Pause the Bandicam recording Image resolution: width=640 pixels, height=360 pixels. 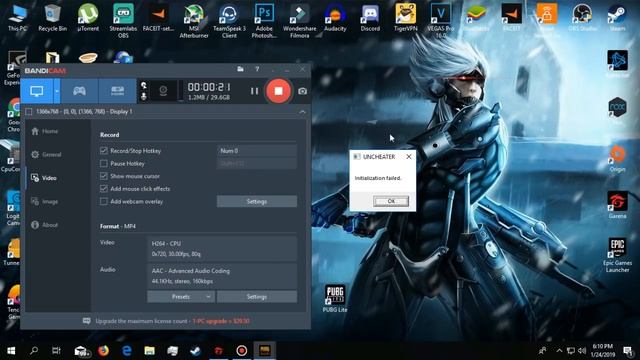254,91
